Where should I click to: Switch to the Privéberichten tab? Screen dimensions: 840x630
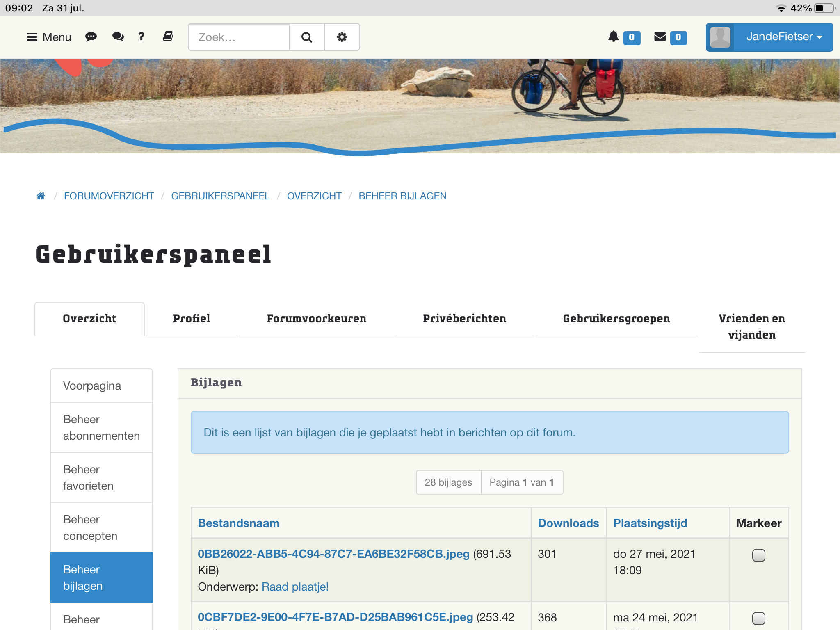coord(464,319)
